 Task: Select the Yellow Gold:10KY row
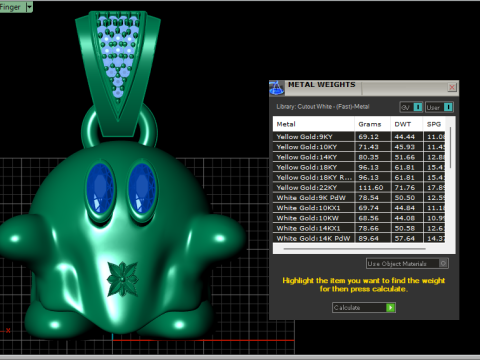coord(359,147)
